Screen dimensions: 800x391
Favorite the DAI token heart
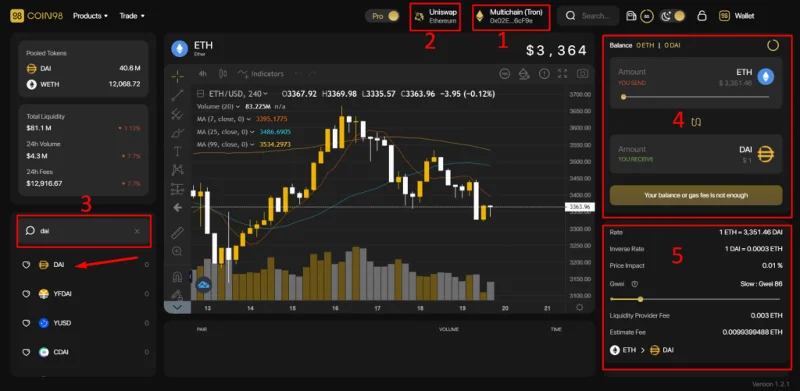(27, 265)
